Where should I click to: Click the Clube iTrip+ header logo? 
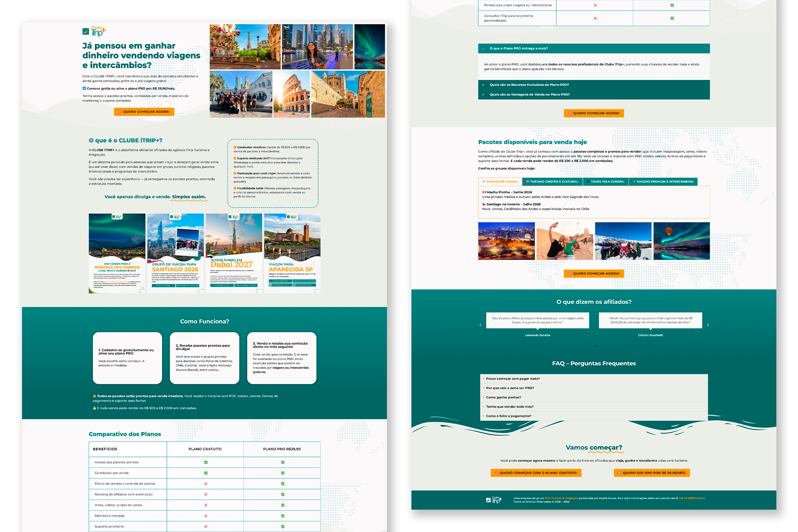[x=94, y=31]
